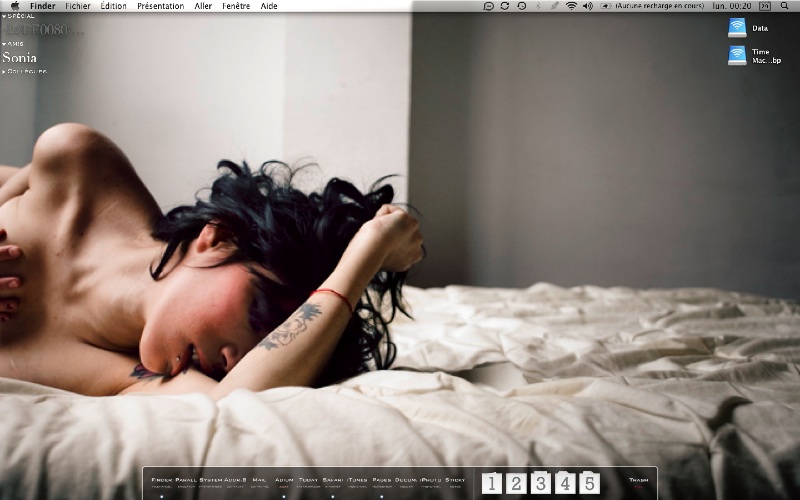Click the battery status indicator
Viewport: 800px width, 500px height.
[x=606, y=6]
